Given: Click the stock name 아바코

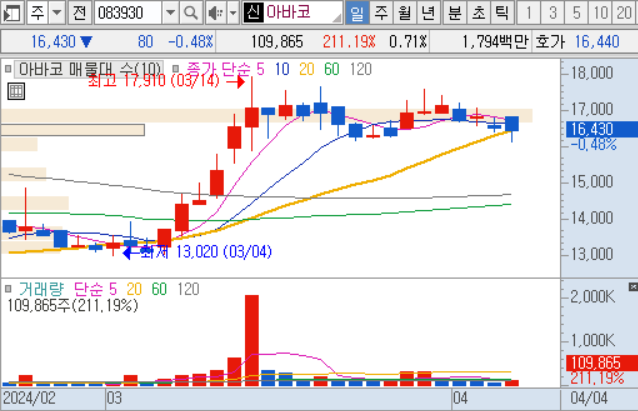Looking at the screenshot, I should click(x=289, y=13).
